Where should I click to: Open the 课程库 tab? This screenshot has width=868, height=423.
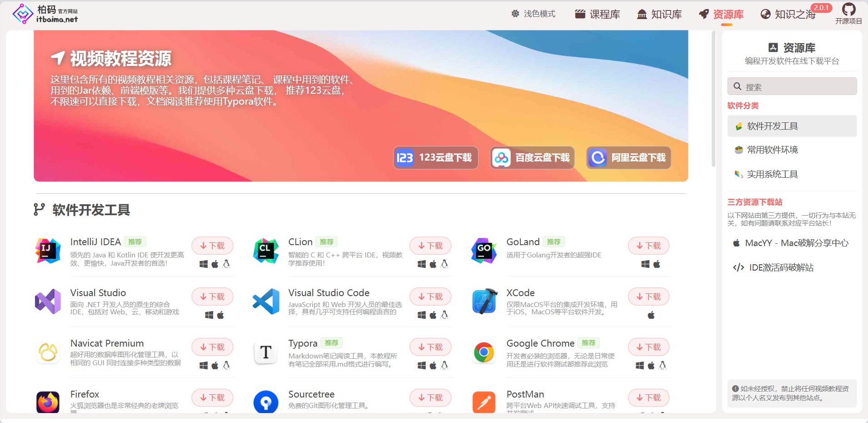pyautogui.click(x=598, y=15)
